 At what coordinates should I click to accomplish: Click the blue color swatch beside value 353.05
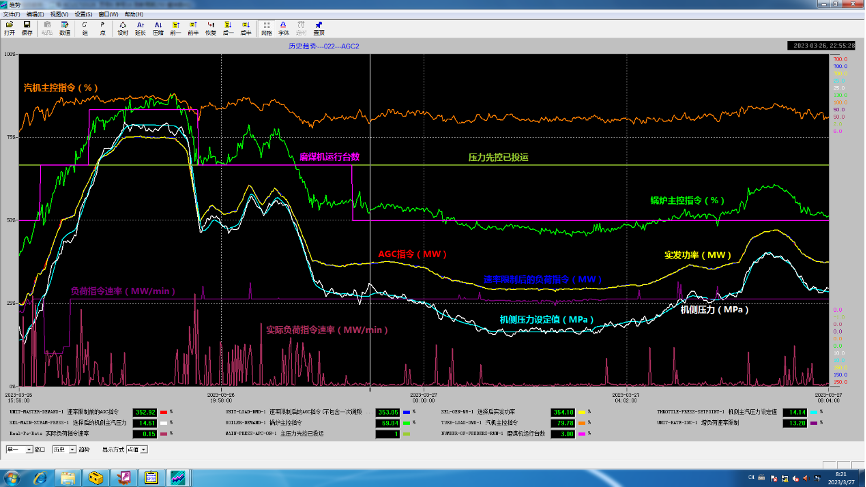tap(408, 412)
